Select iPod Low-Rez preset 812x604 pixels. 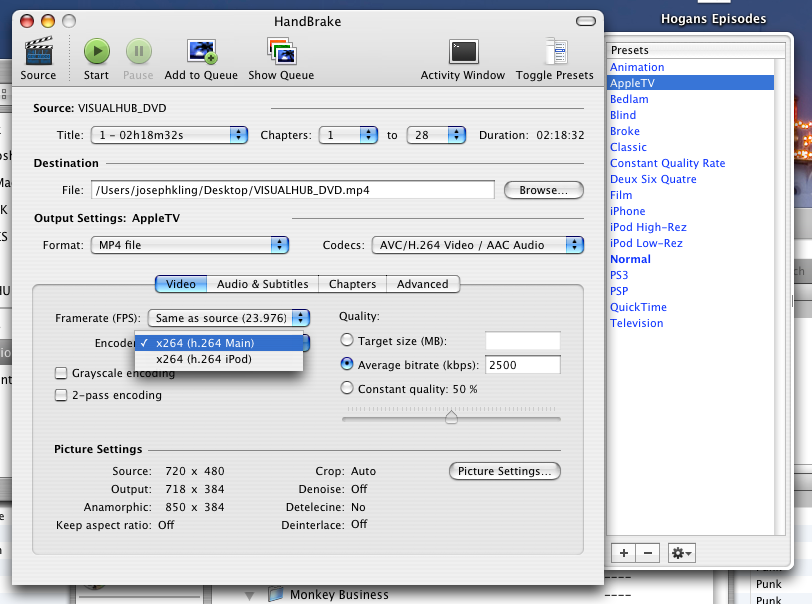(x=691, y=243)
